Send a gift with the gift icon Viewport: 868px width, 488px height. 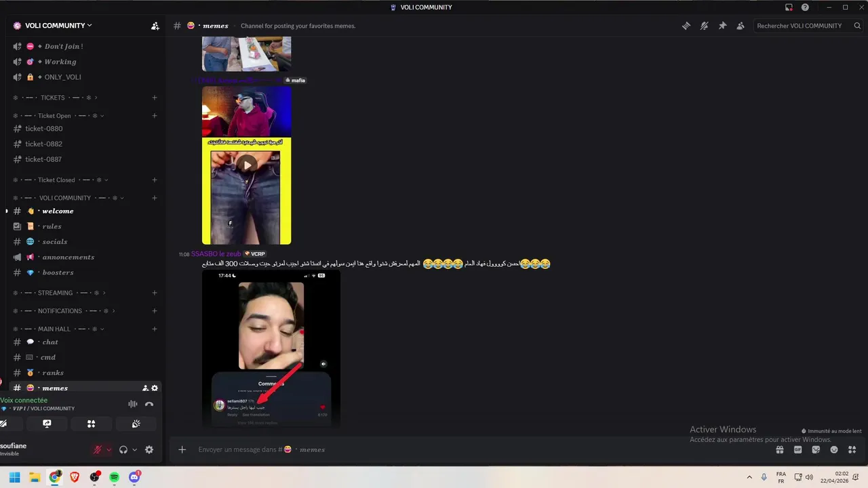(780, 449)
